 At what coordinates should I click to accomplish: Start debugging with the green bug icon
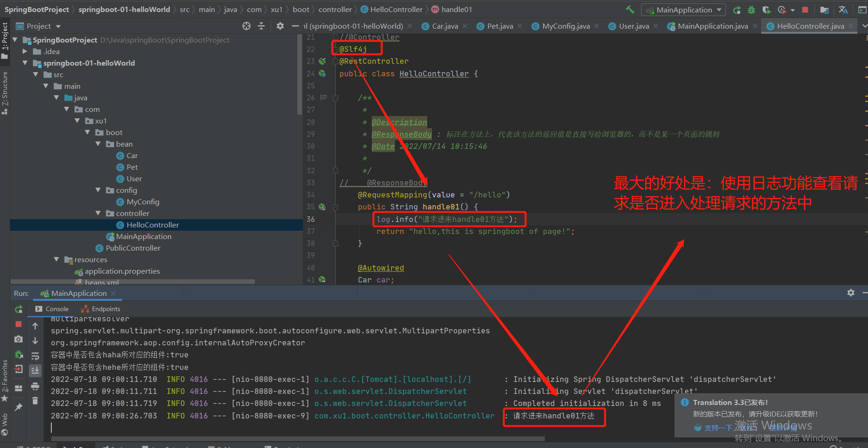(751, 10)
